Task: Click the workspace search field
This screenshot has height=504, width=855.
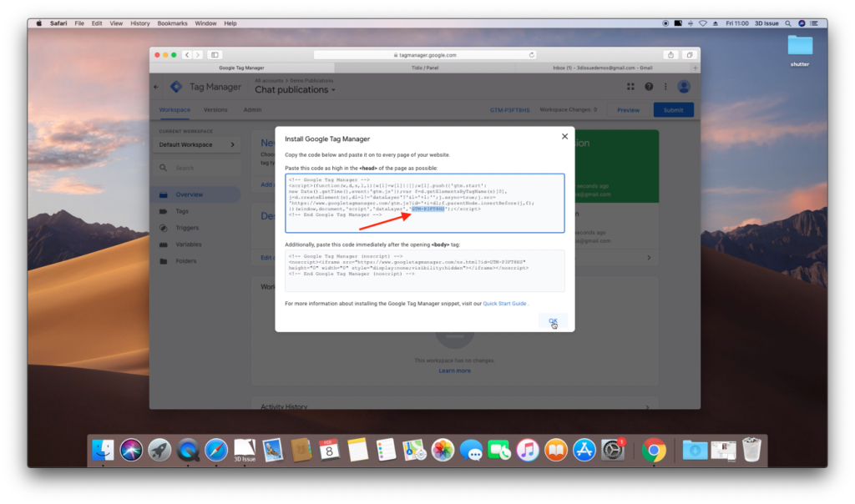Action: (x=192, y=167)
